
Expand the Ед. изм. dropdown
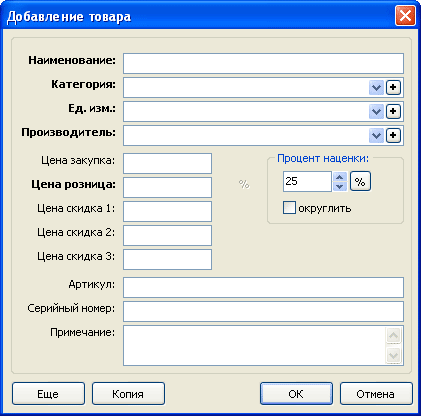point(376,112)
